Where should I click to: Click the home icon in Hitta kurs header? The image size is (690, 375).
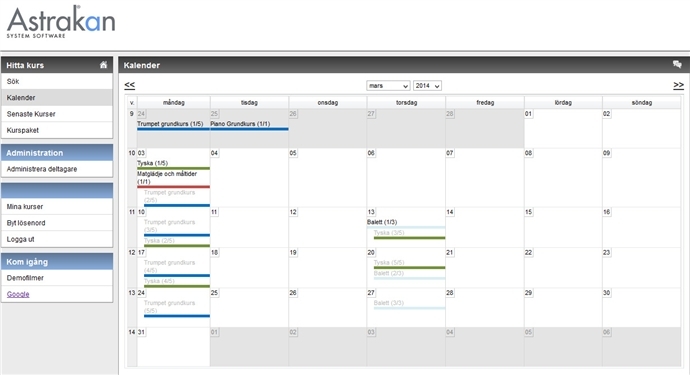[103, 65]
